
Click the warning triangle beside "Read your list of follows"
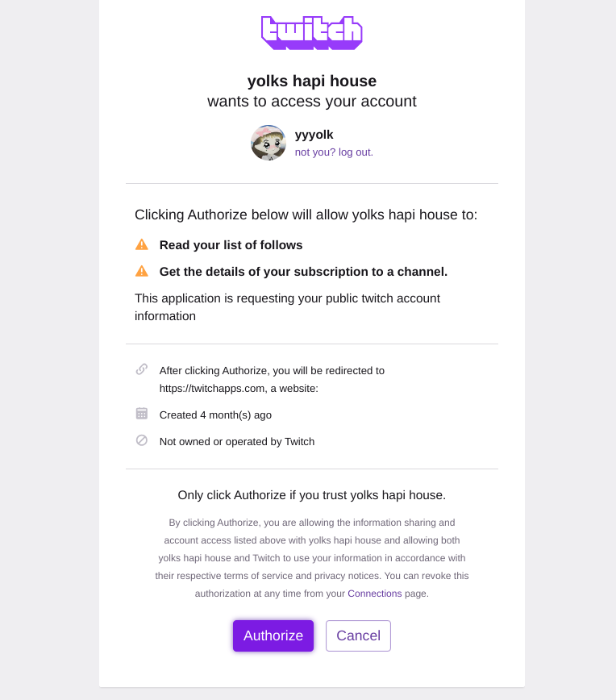click(142, 244)
